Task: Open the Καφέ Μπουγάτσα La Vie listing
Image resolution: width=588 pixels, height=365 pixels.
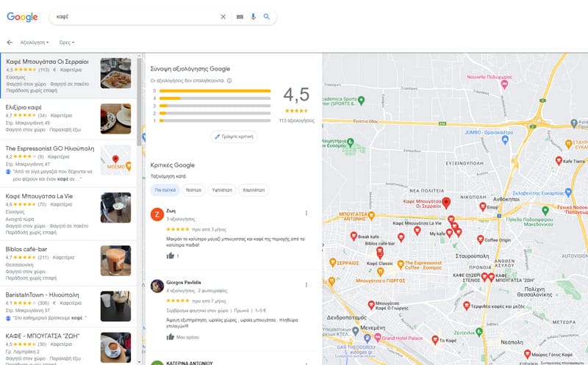Action: [x=68, y=214]
